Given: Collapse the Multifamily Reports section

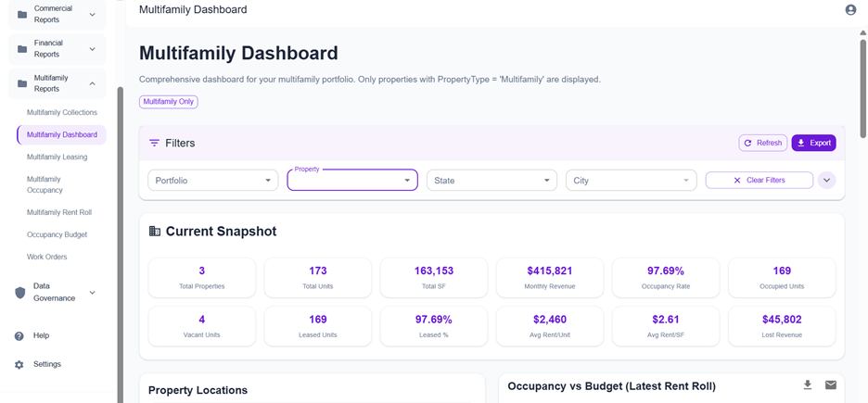Looking at the screenshot, I should [x=92, y=84].
